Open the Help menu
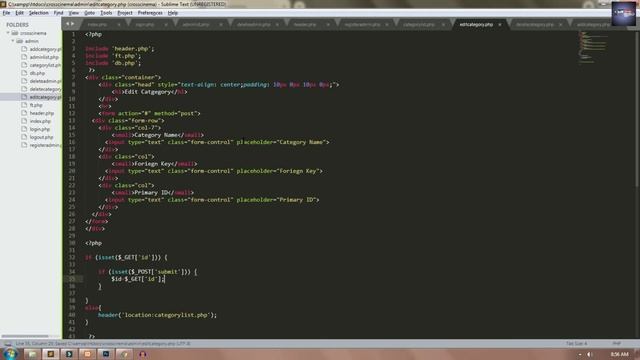Image resolution: width=640 pixels, height=360 pixels. (x=173, y=13)
